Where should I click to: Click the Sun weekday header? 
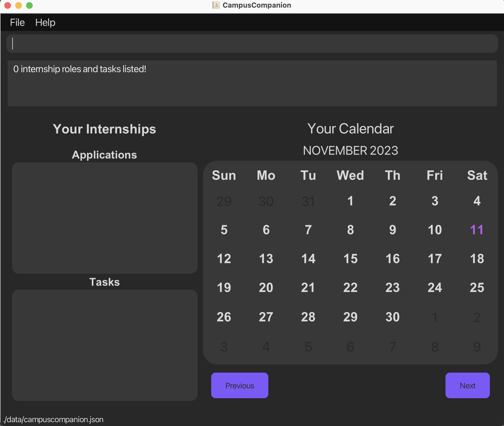pyautogui.click(x=224, y=175)
